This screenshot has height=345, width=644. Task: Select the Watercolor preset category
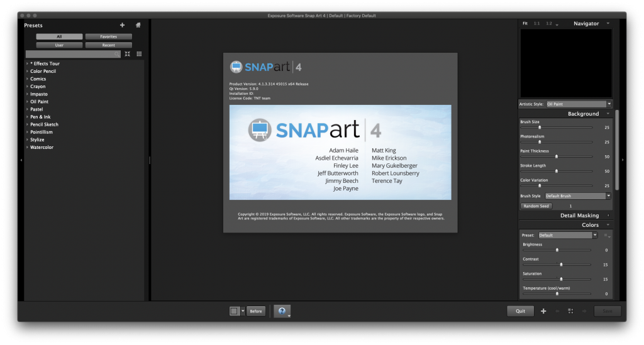[42, 147]
